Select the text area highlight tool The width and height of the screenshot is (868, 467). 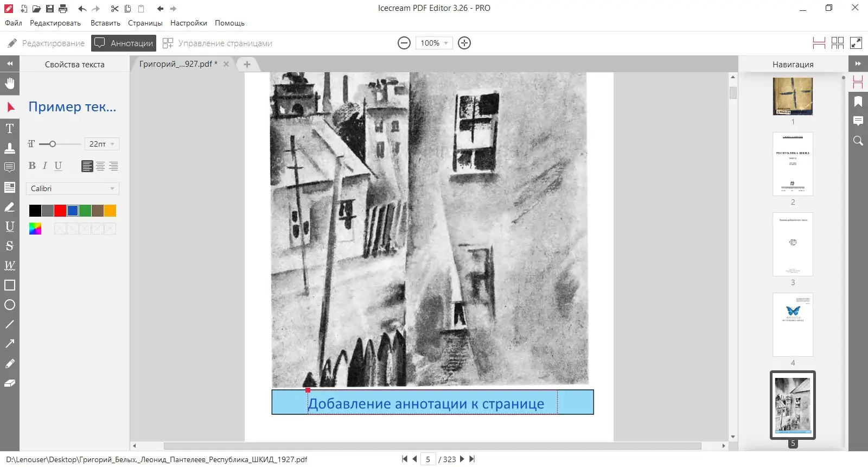pos(10,187)
